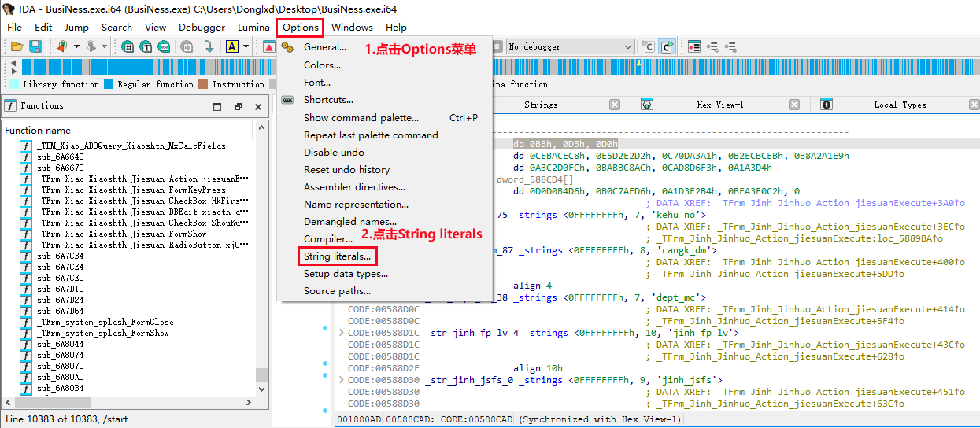Viewport: 980px width, 428px height.
Task: Click the Save database floppy icon
Action: click(35, 47)
